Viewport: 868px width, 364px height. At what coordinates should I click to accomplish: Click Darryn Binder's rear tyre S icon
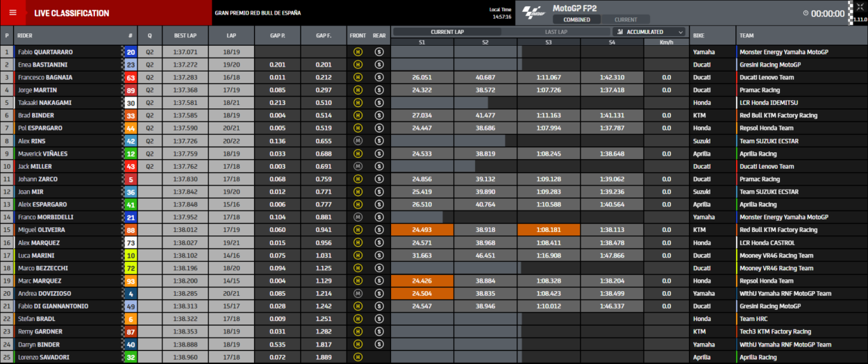click(x=379, y=345)
